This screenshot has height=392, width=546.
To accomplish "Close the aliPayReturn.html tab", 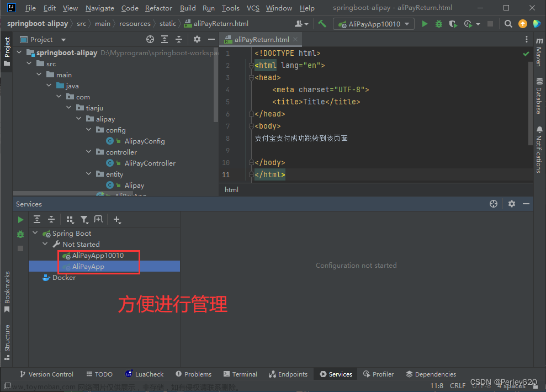I will click(295, 39).
